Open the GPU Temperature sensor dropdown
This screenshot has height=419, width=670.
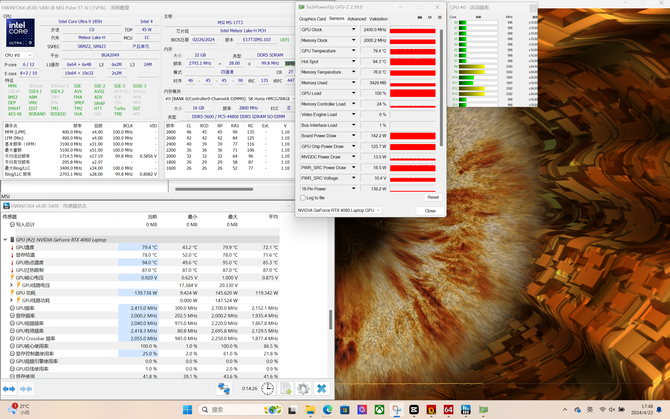(x=353, y=51)
